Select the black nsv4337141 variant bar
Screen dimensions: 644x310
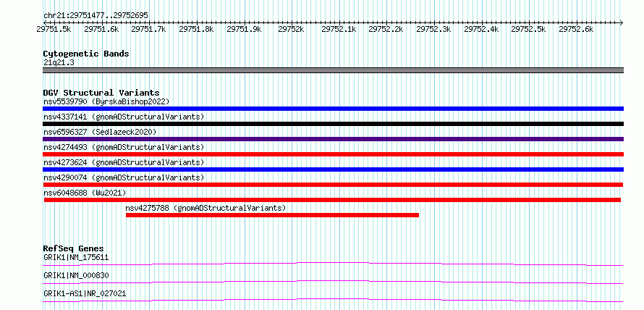tap(333, 124)
